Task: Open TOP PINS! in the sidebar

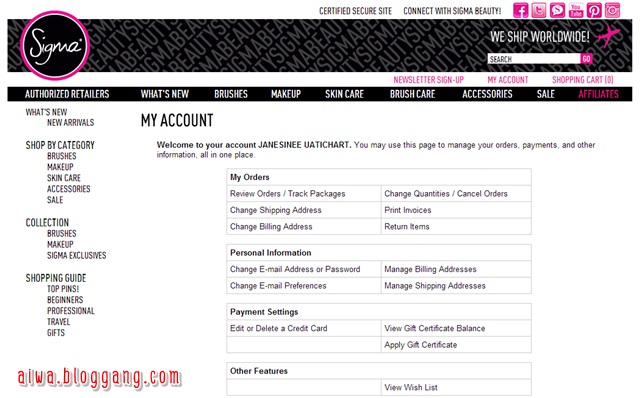Action: tap(63, 289)
